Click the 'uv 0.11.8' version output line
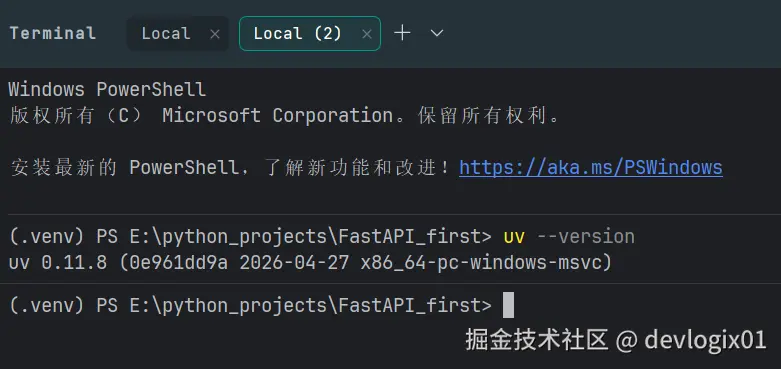 click(310, 263)
